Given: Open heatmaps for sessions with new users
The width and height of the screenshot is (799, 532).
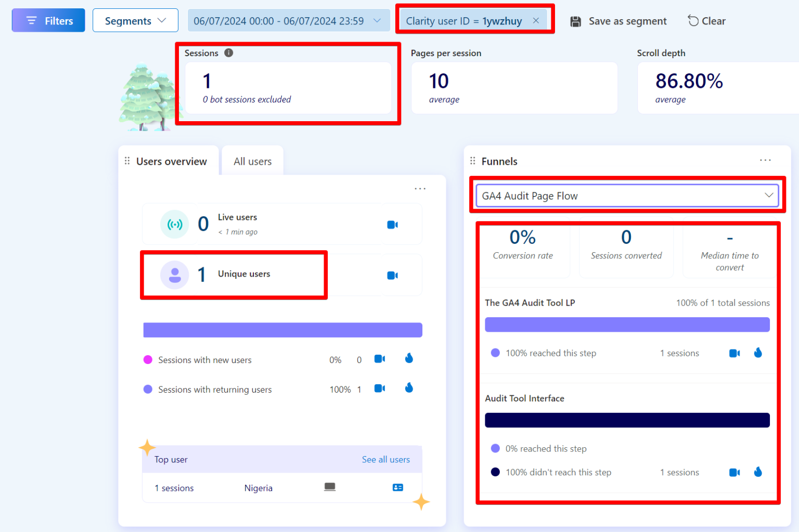Looking at the screenshot, I should [x=409, y=358].
